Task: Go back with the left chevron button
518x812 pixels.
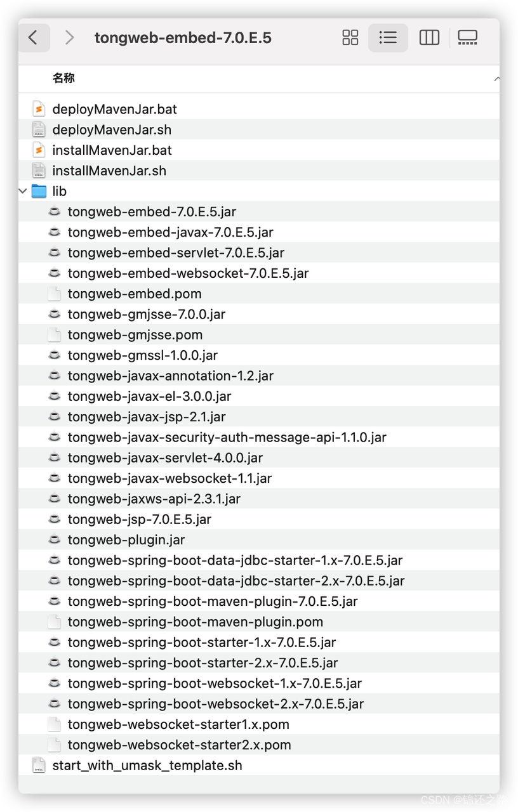Action: click(x=33, y=38)
